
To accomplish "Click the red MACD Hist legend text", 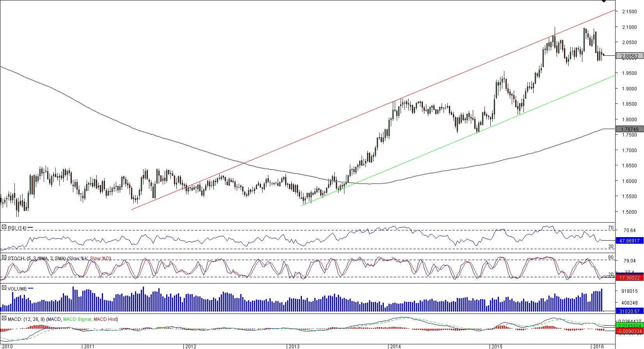I will 105,319.
